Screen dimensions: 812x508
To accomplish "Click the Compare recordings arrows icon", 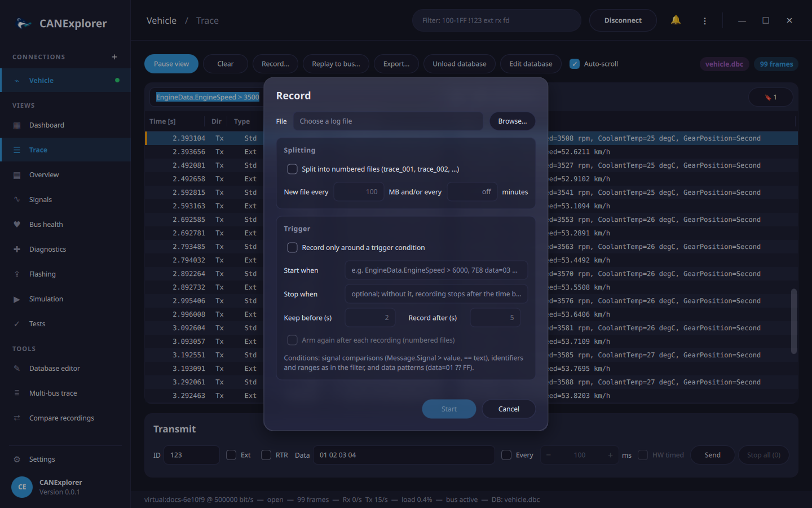I will pyautogui.click(x=17, y=418).
